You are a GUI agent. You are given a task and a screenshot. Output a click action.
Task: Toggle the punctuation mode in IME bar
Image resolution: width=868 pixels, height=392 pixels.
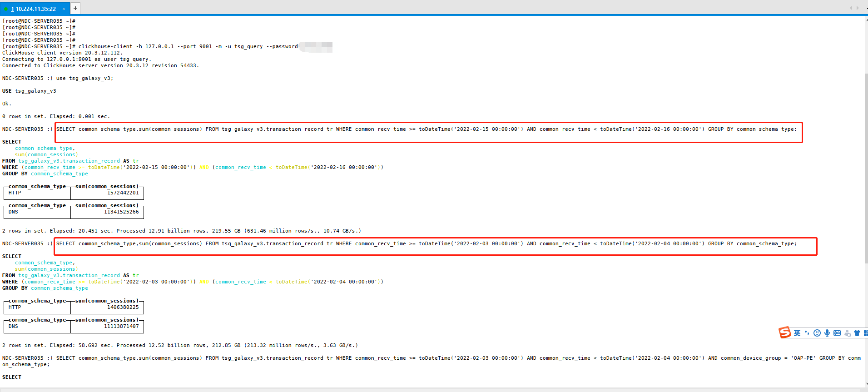[807, 333]
